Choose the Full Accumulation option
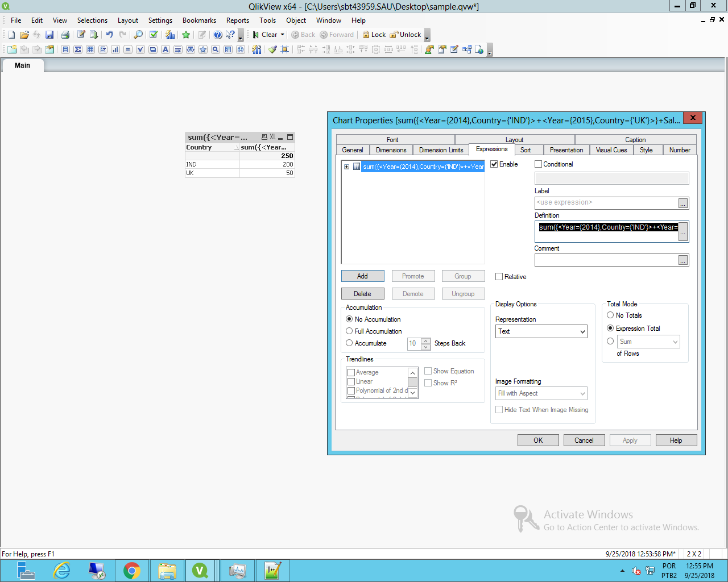728x582 pixels. coord(349,331)
